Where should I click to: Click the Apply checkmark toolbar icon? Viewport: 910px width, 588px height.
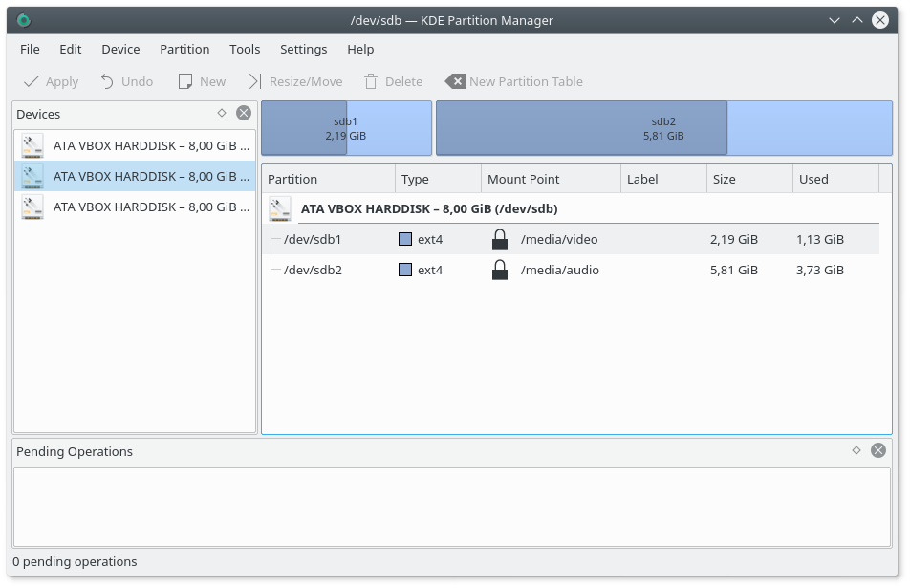point(32,82)
